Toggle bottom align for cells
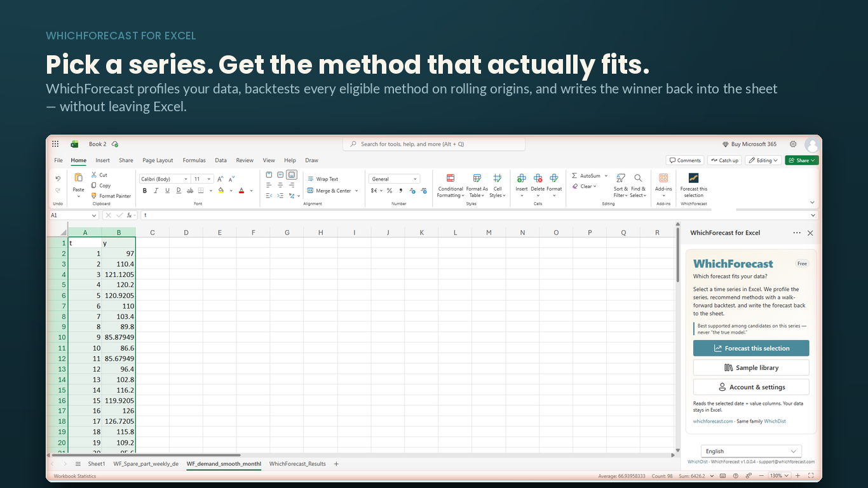The height and width of the screenshot is (488, 868). tap(292, 175)
